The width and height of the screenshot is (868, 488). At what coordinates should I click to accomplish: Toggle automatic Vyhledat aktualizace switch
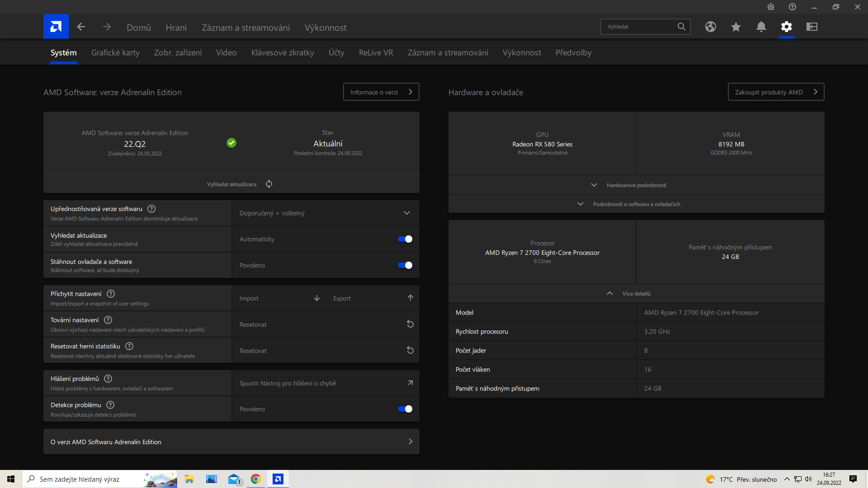pos(405,239)
